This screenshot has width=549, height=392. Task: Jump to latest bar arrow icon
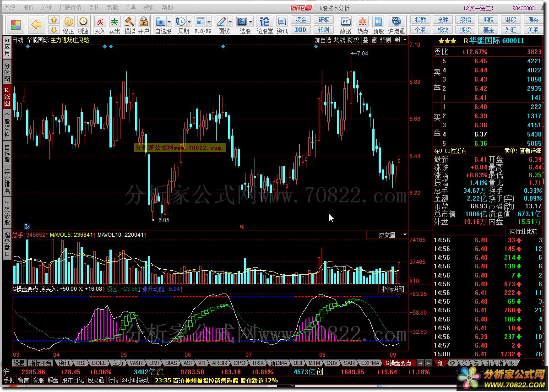click(397, 40)
